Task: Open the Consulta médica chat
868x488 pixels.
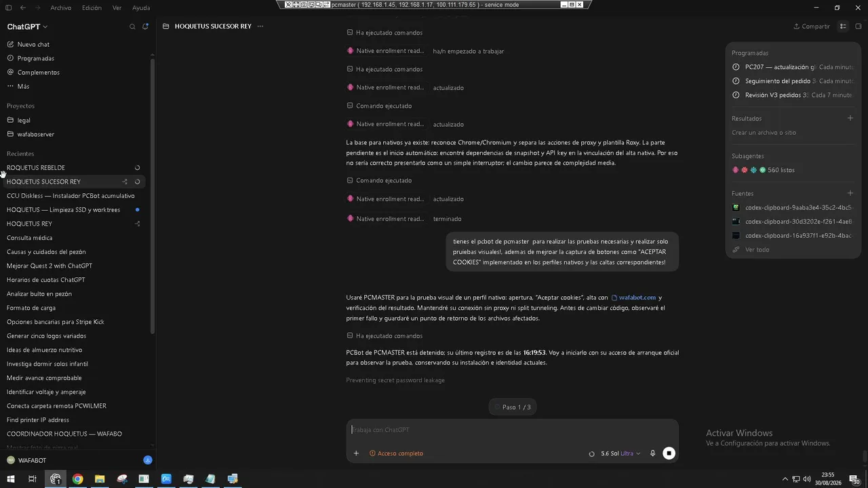Action: 29,238
